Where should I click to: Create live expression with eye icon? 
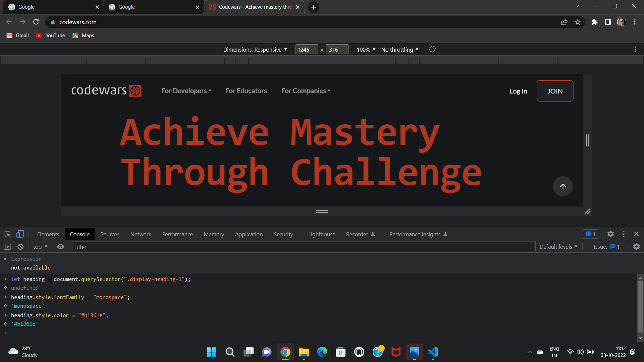pos(60,247)
